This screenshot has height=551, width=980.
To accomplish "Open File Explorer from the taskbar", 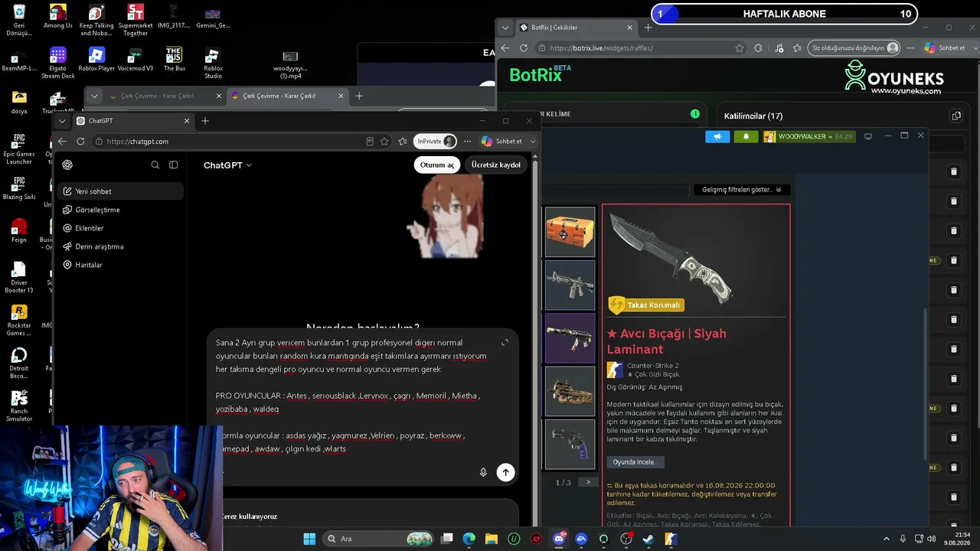I will click(x=492, y=539).
